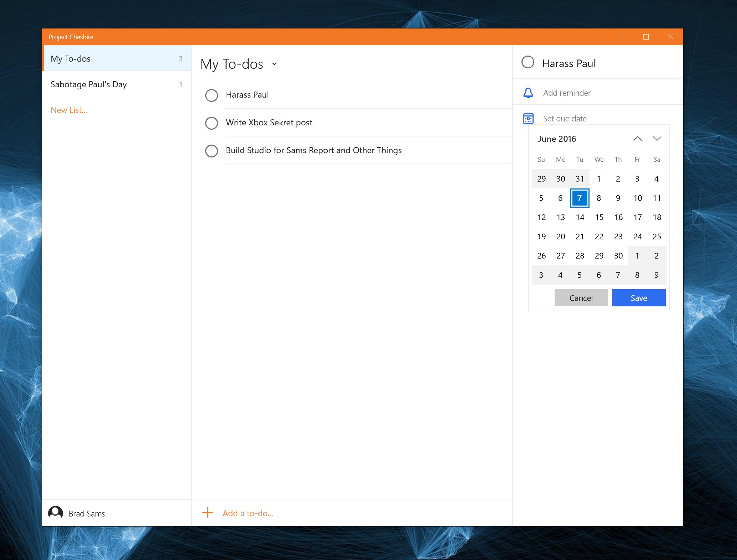Go to previous month with up chevron
This screenshot has width=737, height=560.
(x=638, y=139)
